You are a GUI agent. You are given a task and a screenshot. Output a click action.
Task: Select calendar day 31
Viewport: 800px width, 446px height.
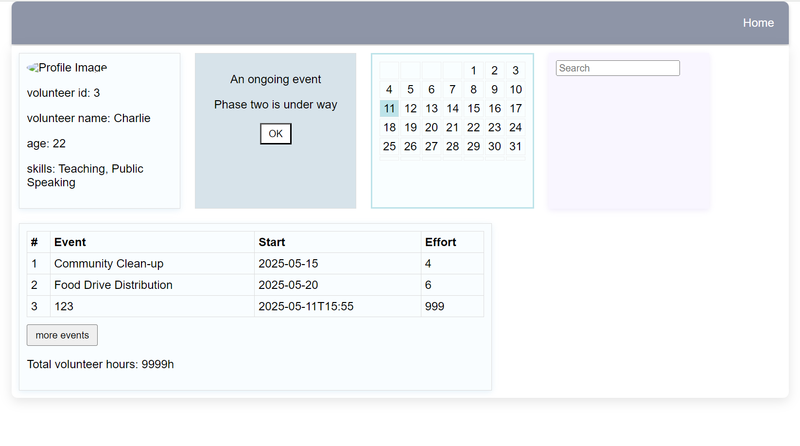pyautogui.click(x=515, y=146)
